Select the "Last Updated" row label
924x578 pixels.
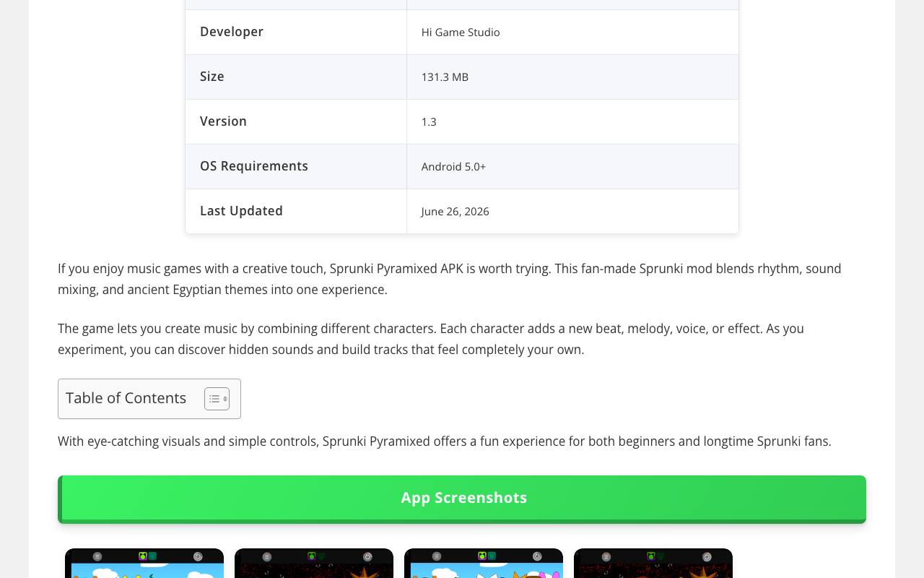[241, 211]
